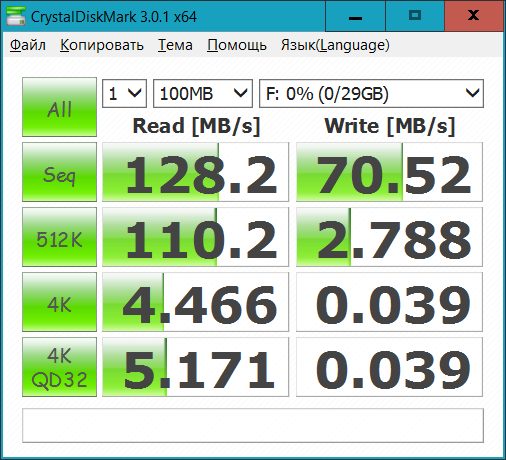
Task: Open the Язык(Language) menu
Action: pyautogui.click(x=335, y=45)
